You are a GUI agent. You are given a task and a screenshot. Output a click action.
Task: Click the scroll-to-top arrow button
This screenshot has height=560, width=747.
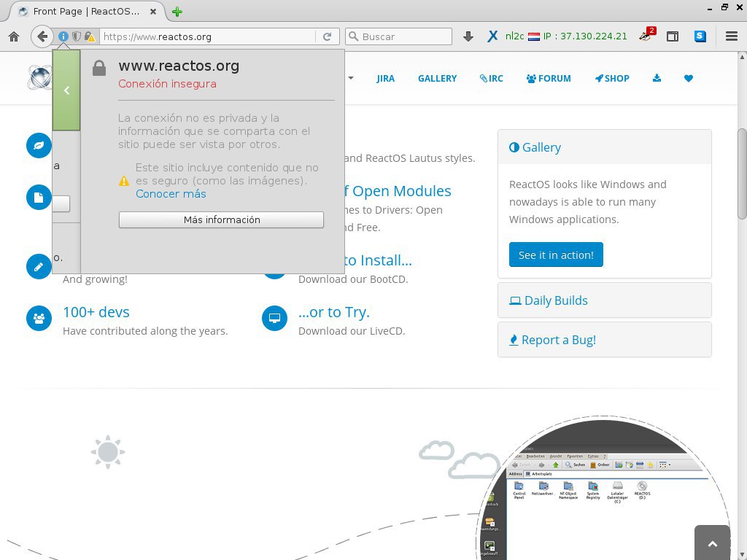[x=712, y=542]
